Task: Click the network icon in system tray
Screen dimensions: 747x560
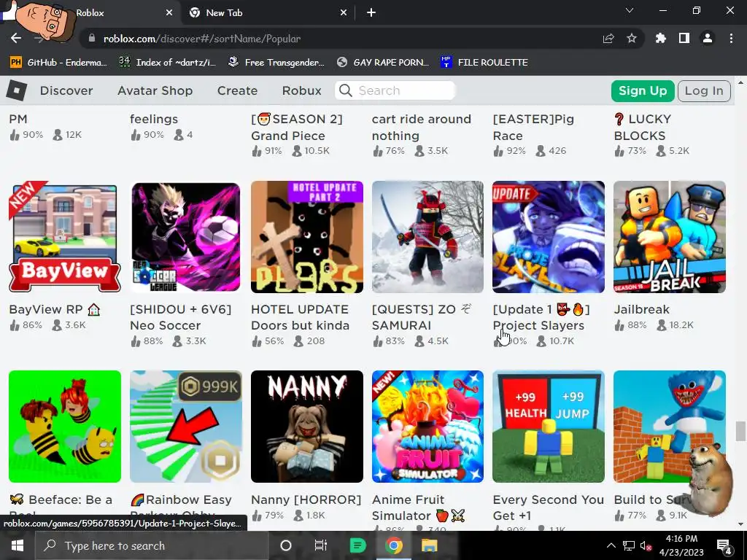Action: (x=629, y=545)
